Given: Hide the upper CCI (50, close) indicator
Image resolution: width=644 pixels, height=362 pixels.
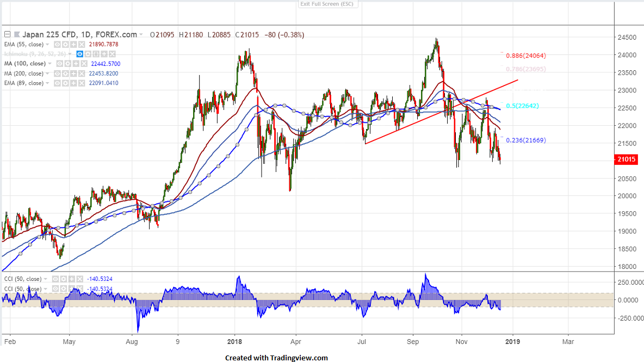Looking at the screenshot, I should coord(55,279).
